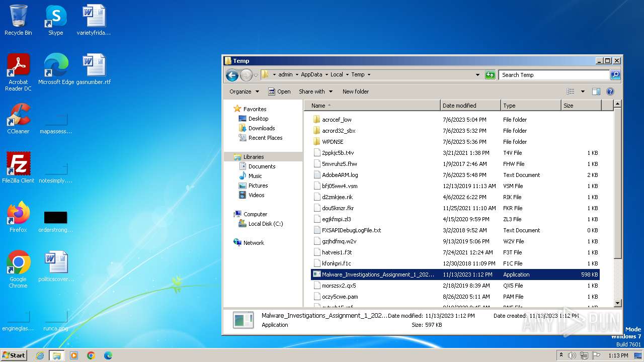Click New folder toolbar button
The width and height of the screenshot is (644, 362).
click(356, 92)
